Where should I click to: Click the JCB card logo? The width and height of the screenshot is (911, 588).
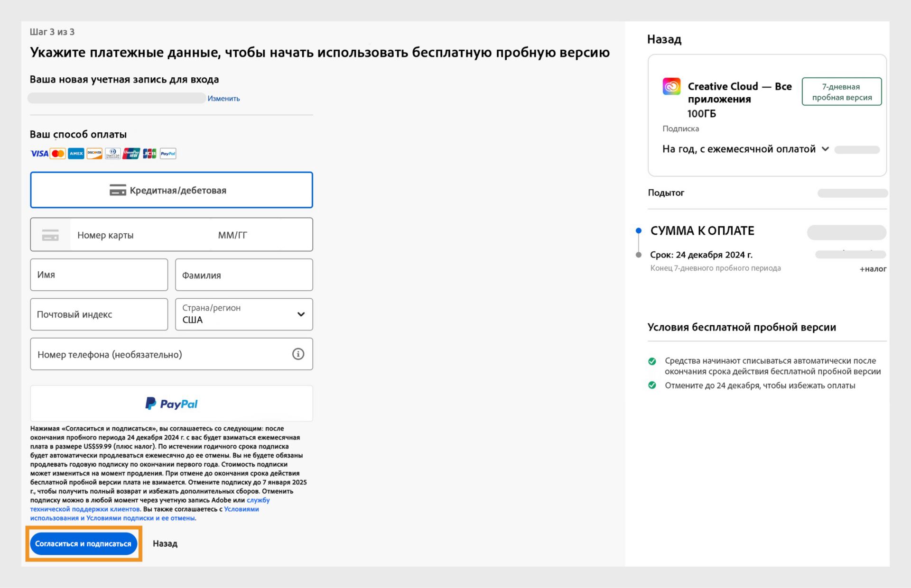coord(149,154)
